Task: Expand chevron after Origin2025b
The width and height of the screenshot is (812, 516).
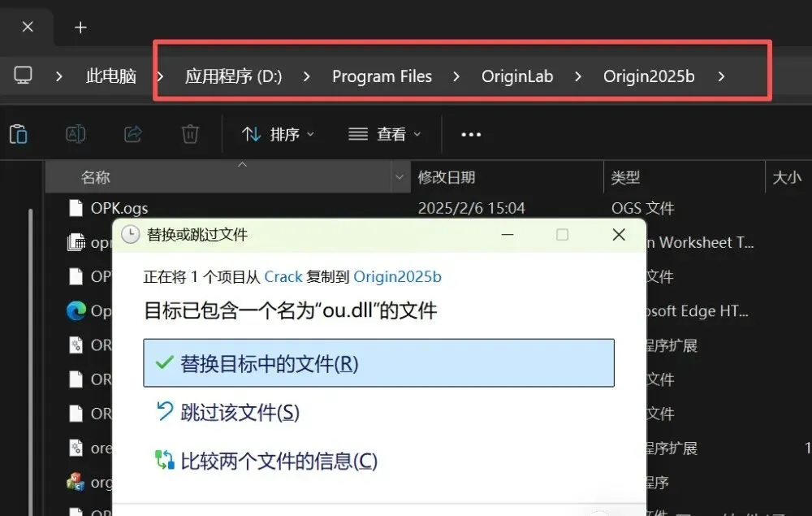Action: [x=721, y=76]
